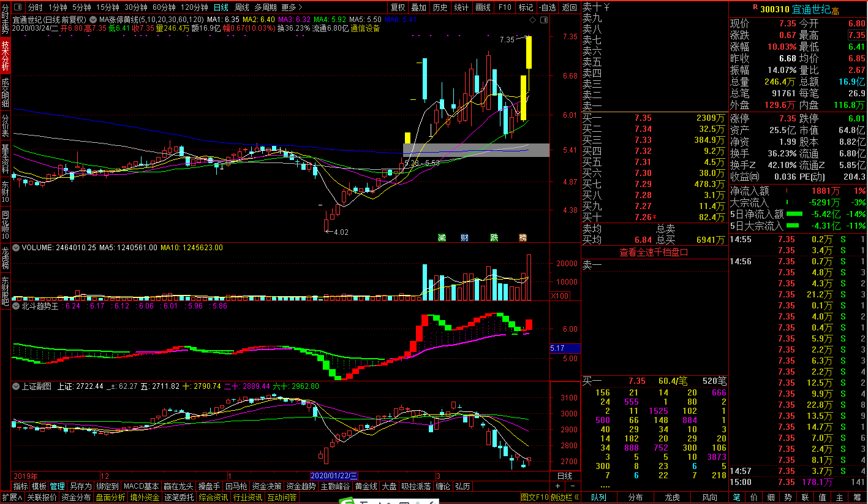
Task: Click the 财 marker on the chart
Action: click(x=465, y=237)
